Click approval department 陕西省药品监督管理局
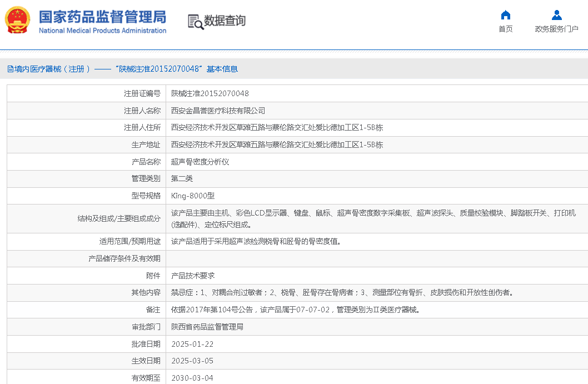Image resolution: width=588 pixels, height=384 pixels. (207, 327)
